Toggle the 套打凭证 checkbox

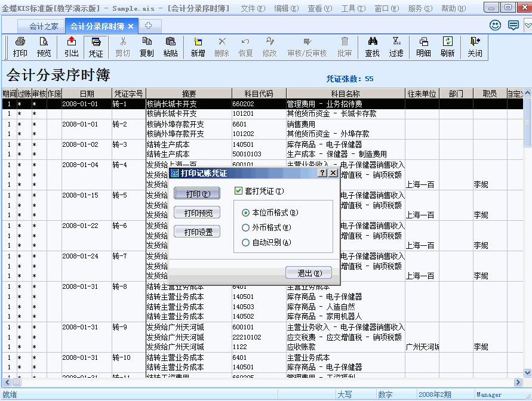tap(238, 191)
